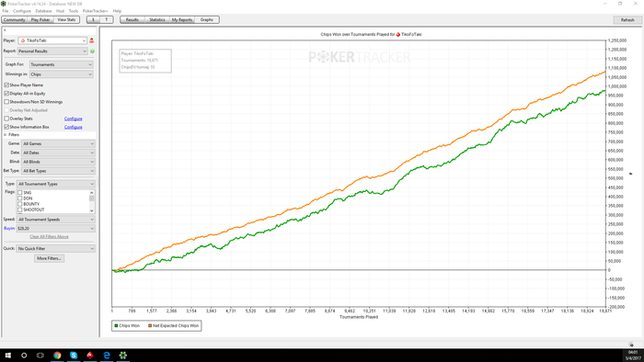Image resolution: width=644 pixels, height=362 pixels.
Task: Open the Windows Start menu
Action: pos(7,356)
